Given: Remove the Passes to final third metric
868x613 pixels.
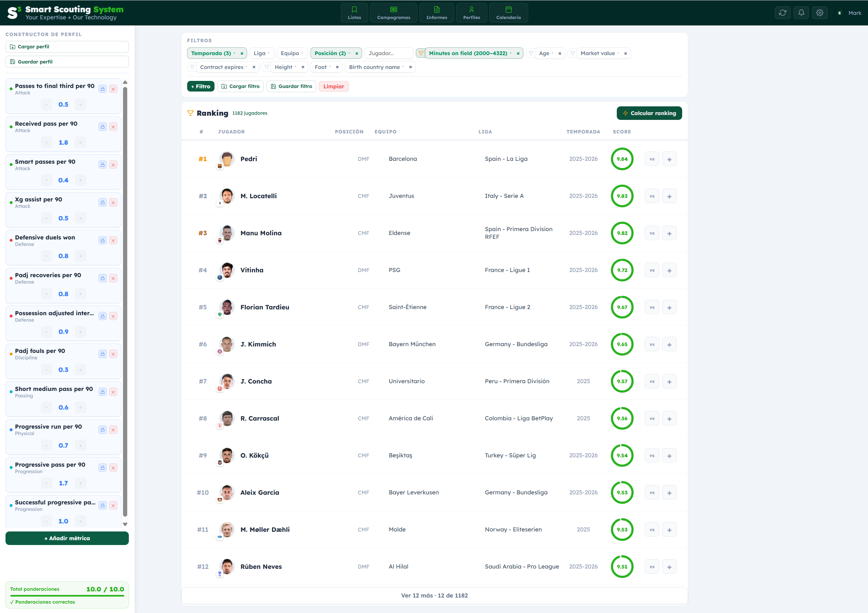Looking at the screenshot, I should [x=113, y=89].
